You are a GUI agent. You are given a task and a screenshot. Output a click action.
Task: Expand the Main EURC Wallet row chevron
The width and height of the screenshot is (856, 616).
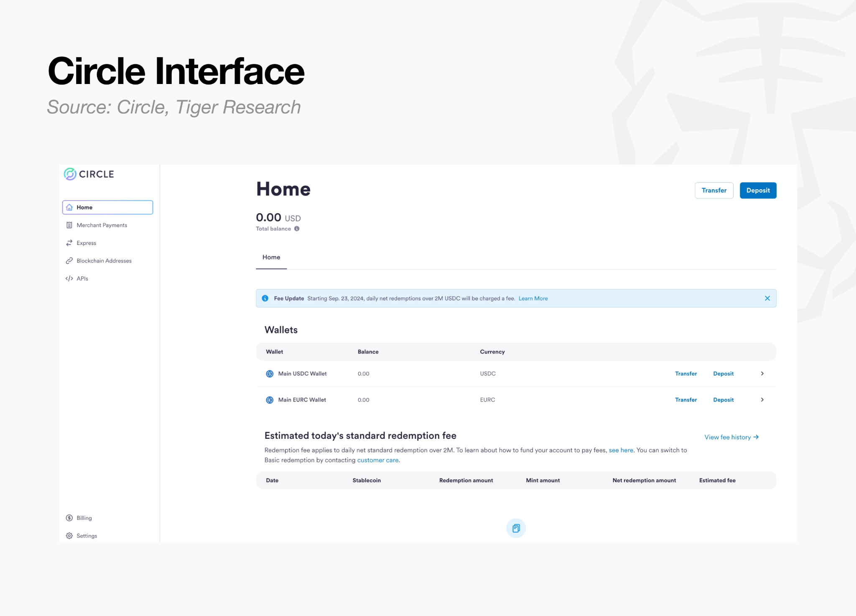[762, 400]
